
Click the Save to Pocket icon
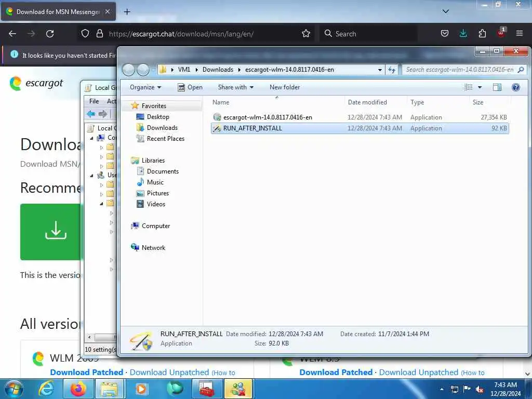point(445,34)
